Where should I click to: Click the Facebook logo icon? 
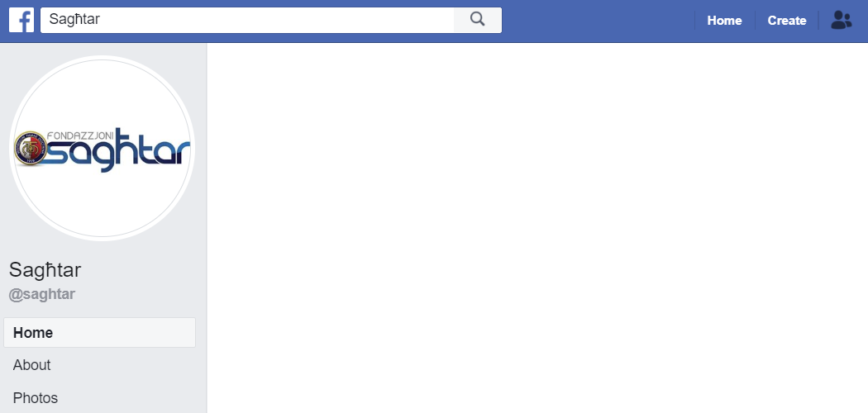click(x=21, y=21)
